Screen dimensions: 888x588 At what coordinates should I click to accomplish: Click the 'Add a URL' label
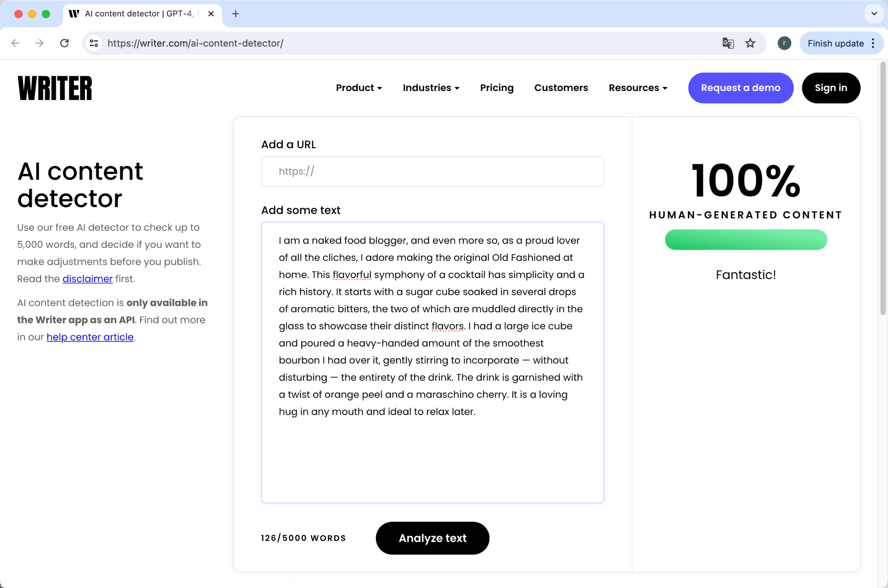point(289,145)
